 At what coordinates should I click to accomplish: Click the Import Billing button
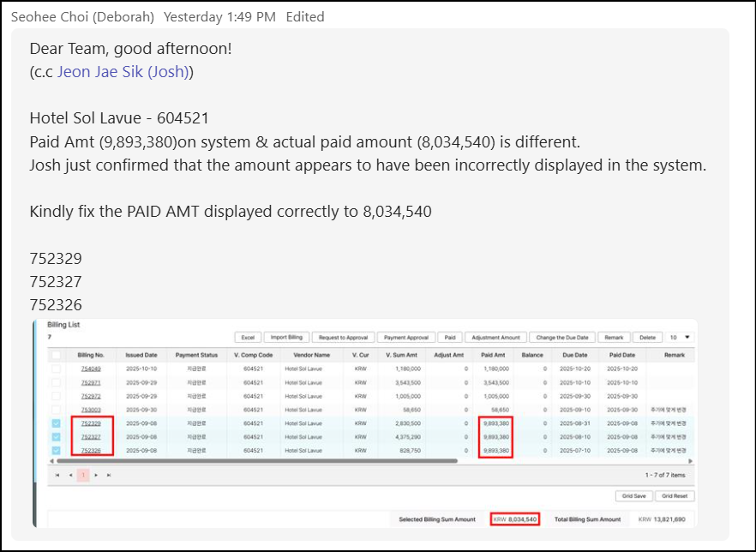[285, 338]
